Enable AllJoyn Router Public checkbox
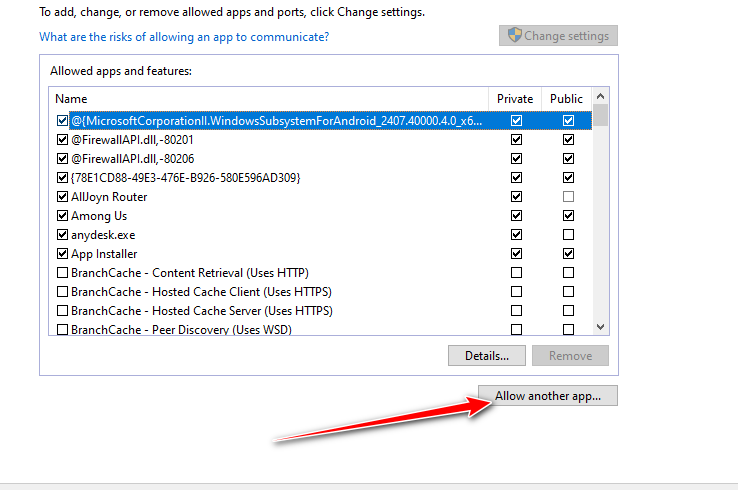Screen dimensions: 738x490 tap(568, 197)
